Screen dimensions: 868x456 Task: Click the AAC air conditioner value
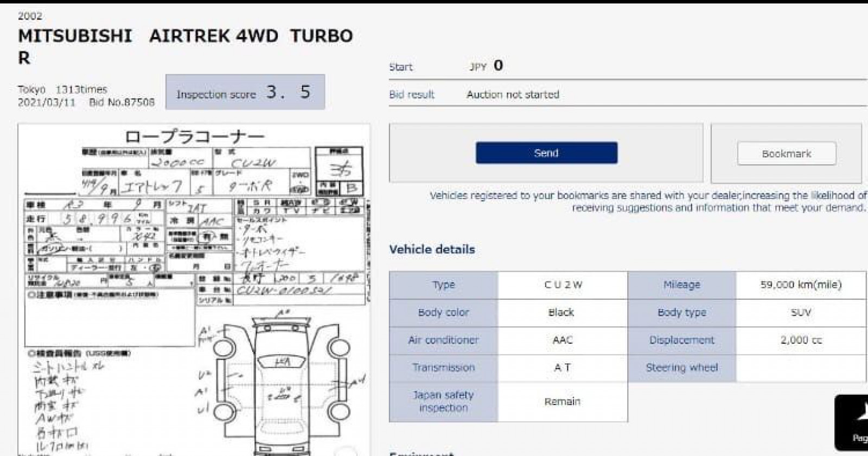pyautogui.click(x=563, y=340)
